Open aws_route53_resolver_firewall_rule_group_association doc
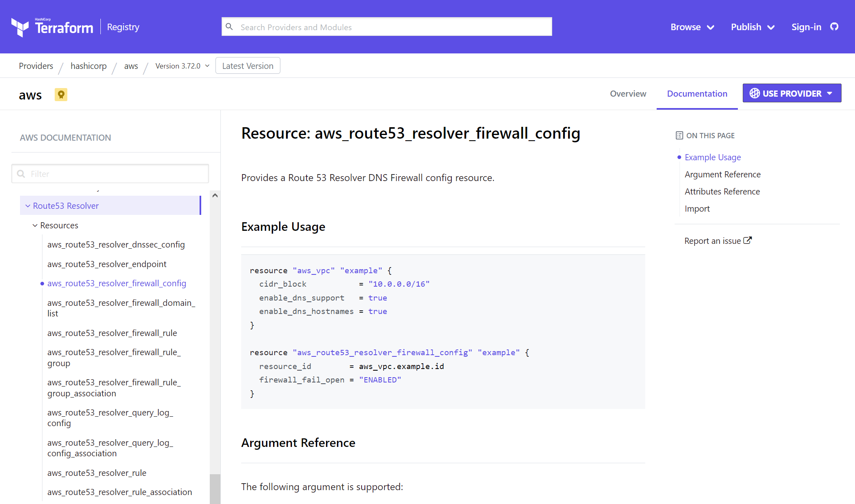Image resolution: width=855 pixels, height=504 pixels. (114, 388)
